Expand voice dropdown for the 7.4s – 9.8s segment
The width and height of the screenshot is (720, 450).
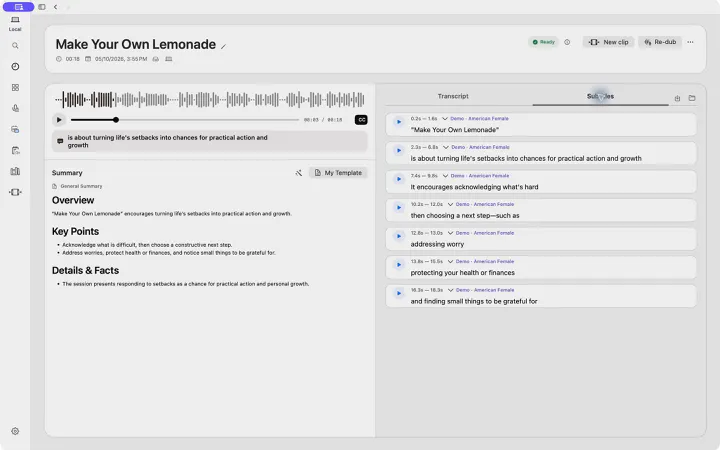click(445, 176)
